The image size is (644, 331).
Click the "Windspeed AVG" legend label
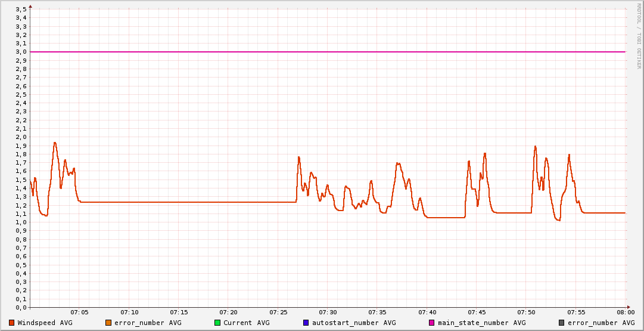[45, 323]
